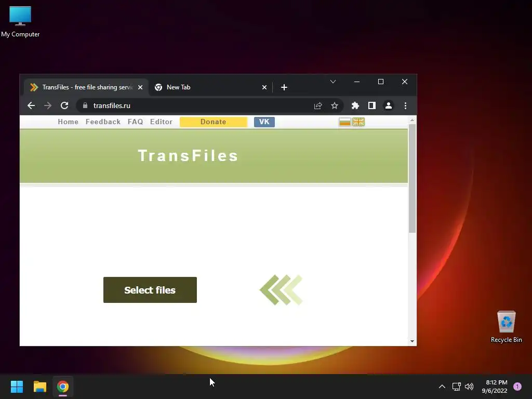Switch site language to Russian flag

pos(345,122)
